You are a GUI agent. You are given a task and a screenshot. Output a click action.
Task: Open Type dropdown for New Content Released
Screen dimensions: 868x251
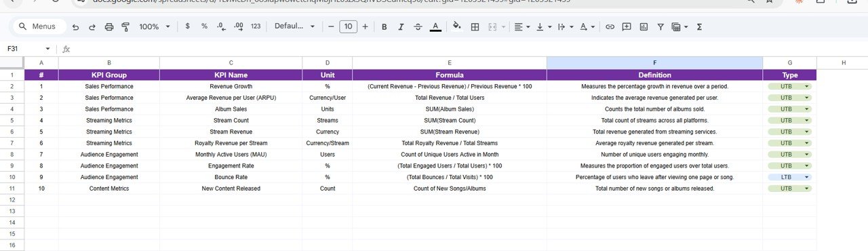pyautogui.click(x=789, y=188)
